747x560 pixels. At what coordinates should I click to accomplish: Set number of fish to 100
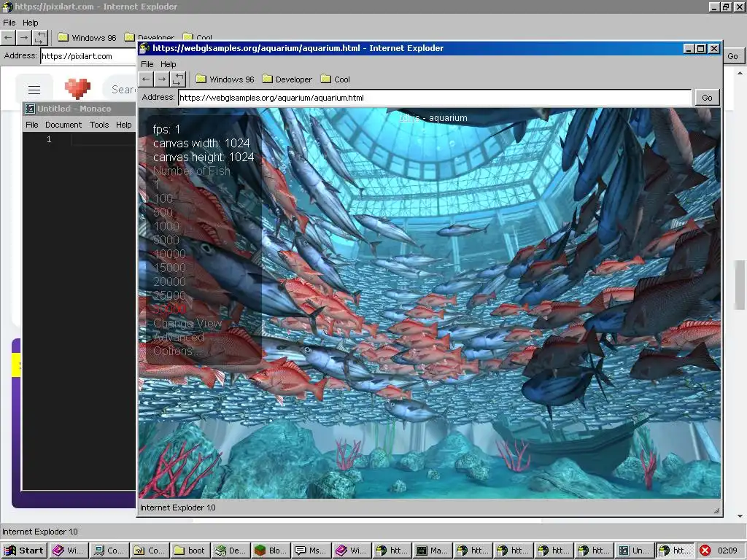pyautogui.click(x=163, y=198)
